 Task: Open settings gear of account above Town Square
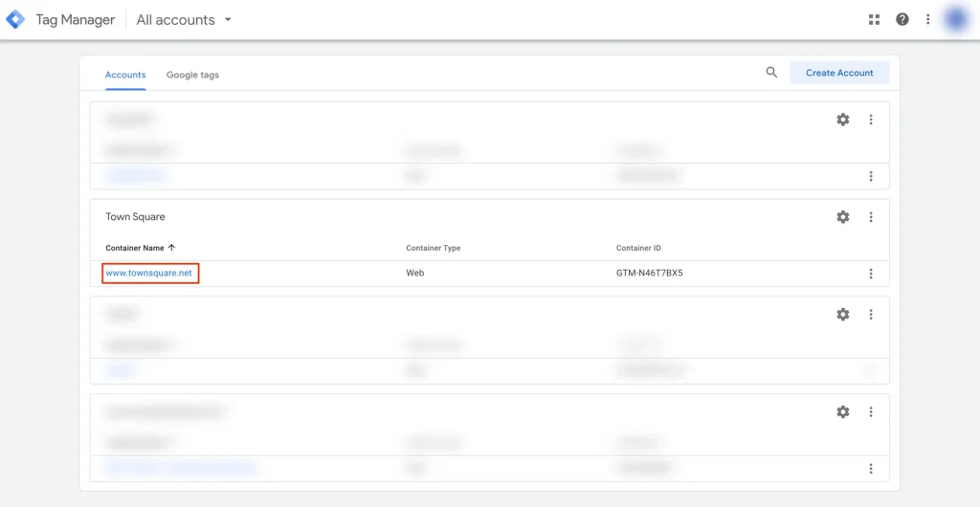843,120
